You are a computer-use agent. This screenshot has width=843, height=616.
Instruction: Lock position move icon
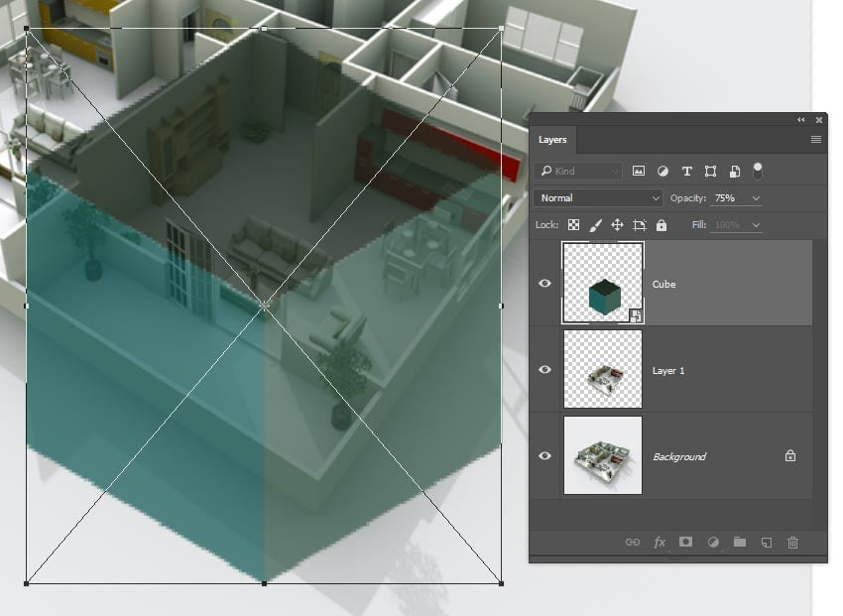coord(617,225)
